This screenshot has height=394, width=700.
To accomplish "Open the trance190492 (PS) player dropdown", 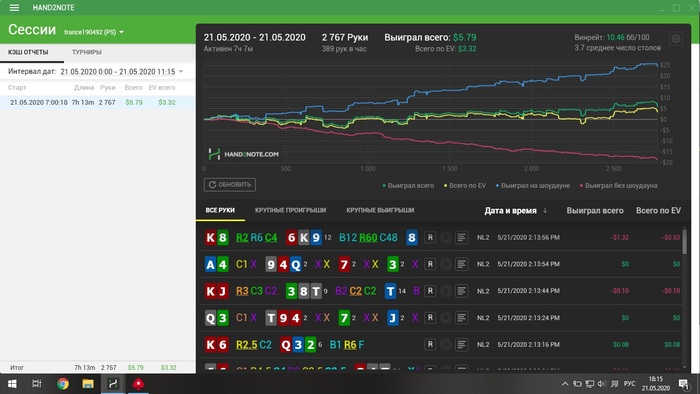I will (x=94, y=32).
